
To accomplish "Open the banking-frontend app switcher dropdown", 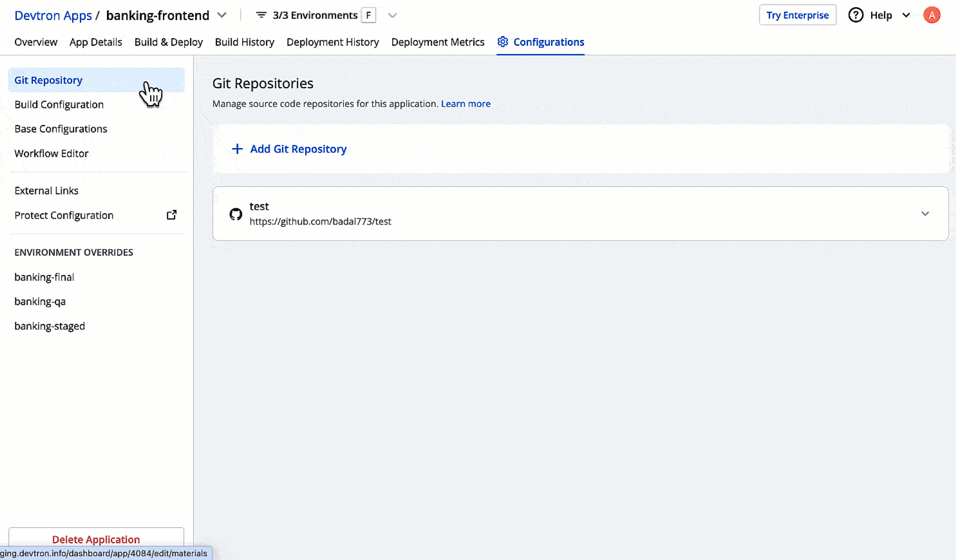I will click(x=222, y=15).
